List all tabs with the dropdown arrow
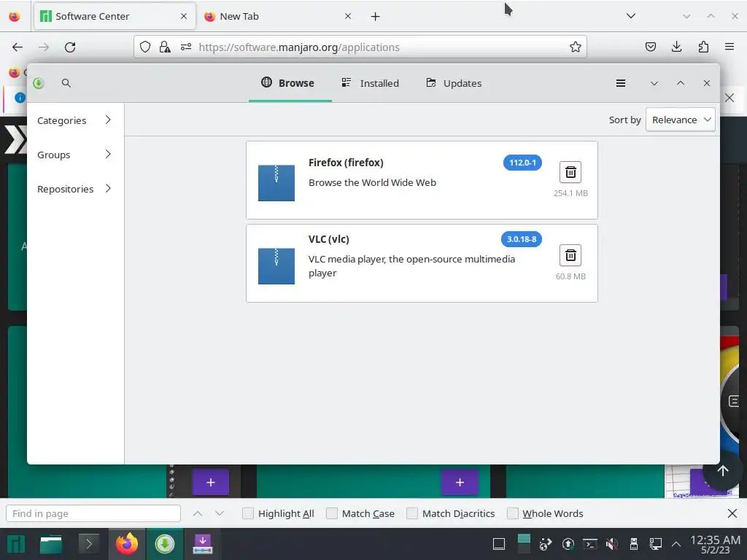 click(631, 16)
